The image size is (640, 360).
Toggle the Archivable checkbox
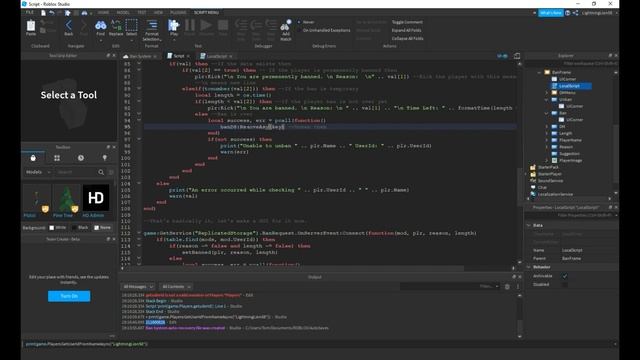(565, 276)
